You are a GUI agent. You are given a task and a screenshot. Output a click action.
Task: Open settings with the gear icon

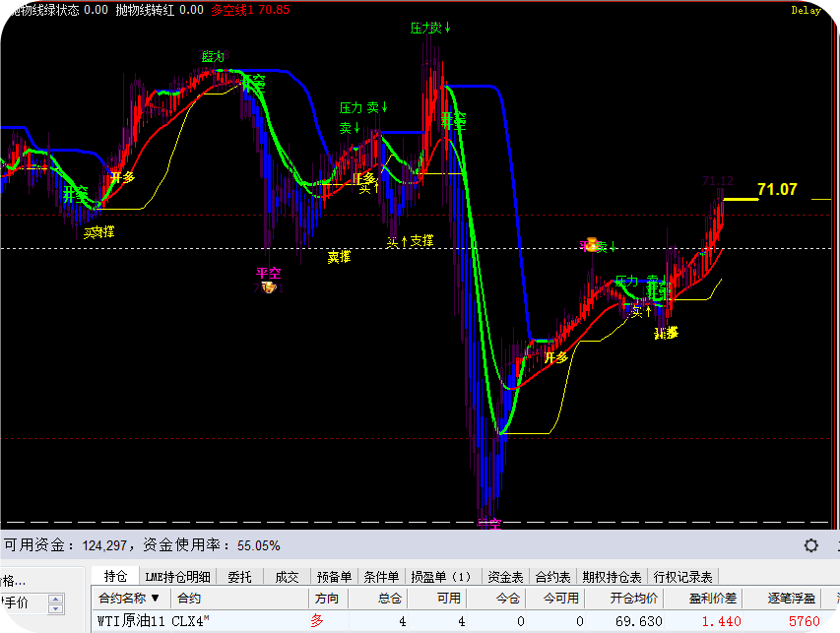point(811,545)
